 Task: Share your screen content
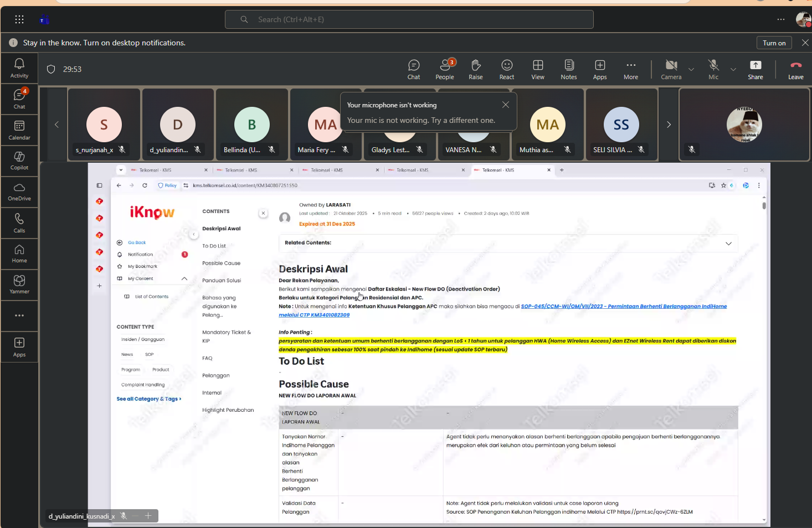756,70
